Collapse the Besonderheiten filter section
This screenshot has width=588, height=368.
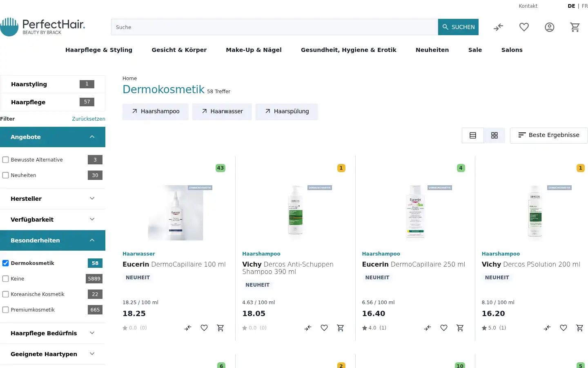(x=53, y=240)
